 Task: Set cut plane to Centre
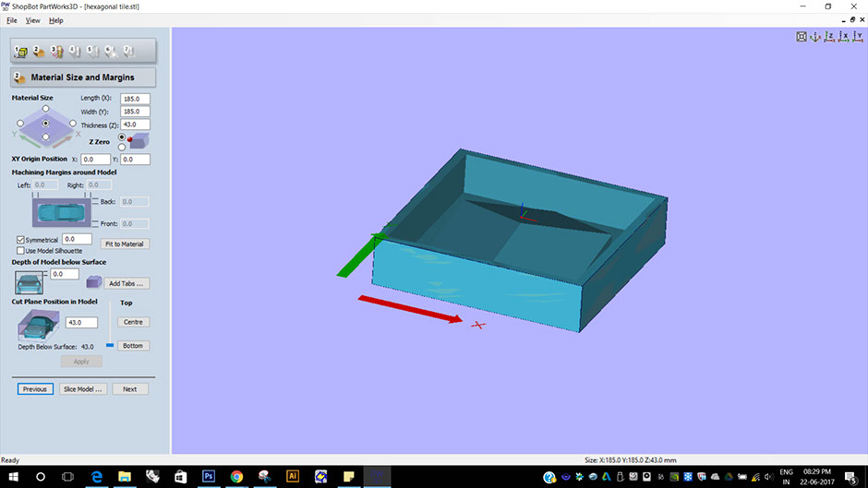[133, 322]
